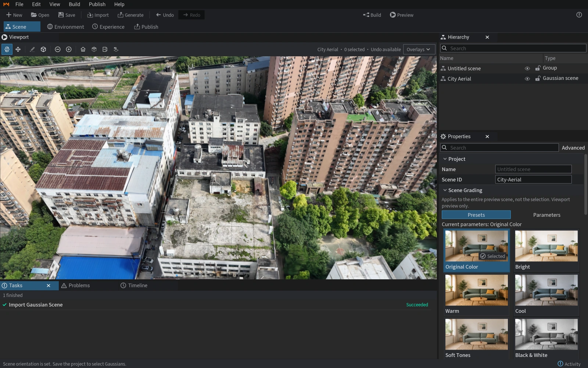Activate the orbit camera tool in viewport
Viewport: 588px width, 368px height.
(x=7, y=49)
